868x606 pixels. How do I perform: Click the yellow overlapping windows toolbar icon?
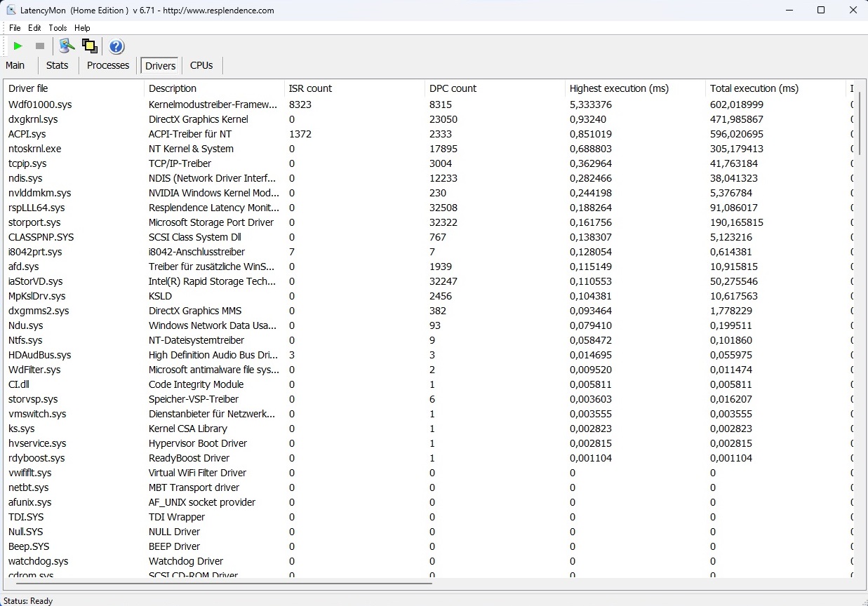click(x=89, y=46)
